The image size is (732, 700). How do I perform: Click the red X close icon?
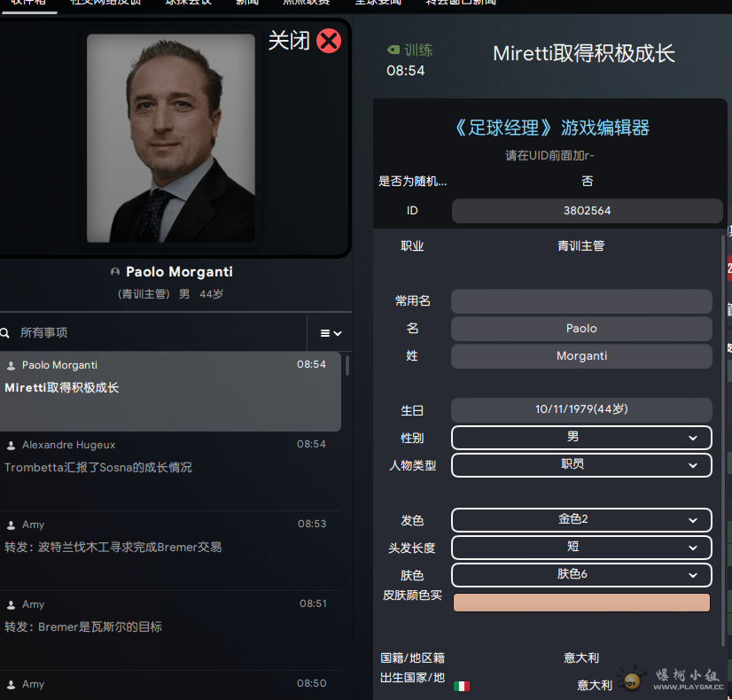tap(329, 41)
